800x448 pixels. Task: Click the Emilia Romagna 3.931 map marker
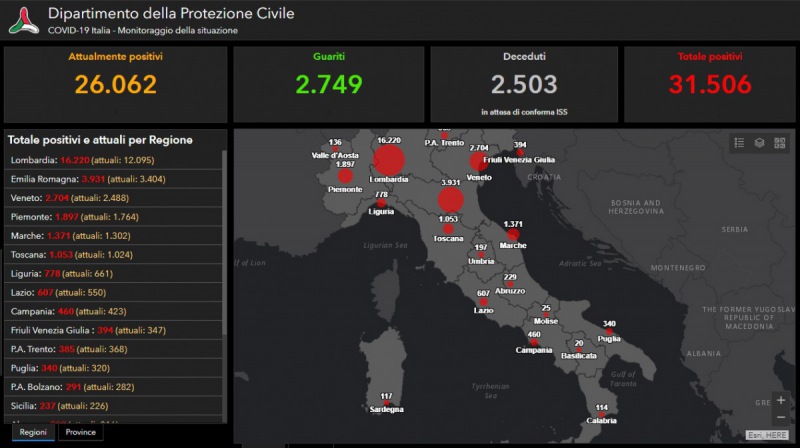(x=450, y=200)
